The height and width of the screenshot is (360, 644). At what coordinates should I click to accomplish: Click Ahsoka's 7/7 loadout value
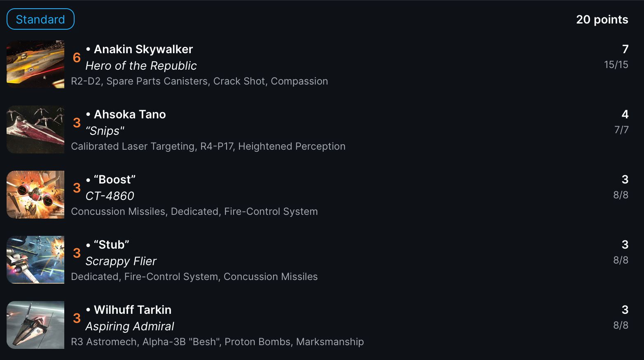(x=621, y=130)
